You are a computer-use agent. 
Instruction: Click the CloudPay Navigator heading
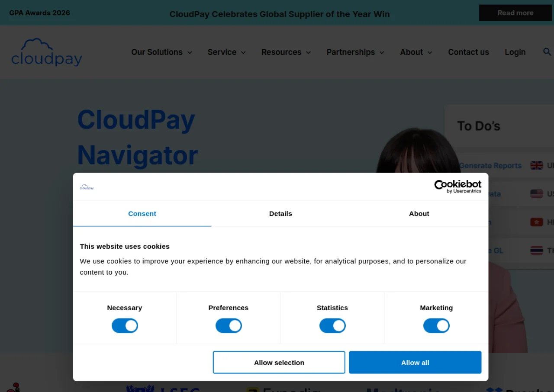tap(138, 137)
